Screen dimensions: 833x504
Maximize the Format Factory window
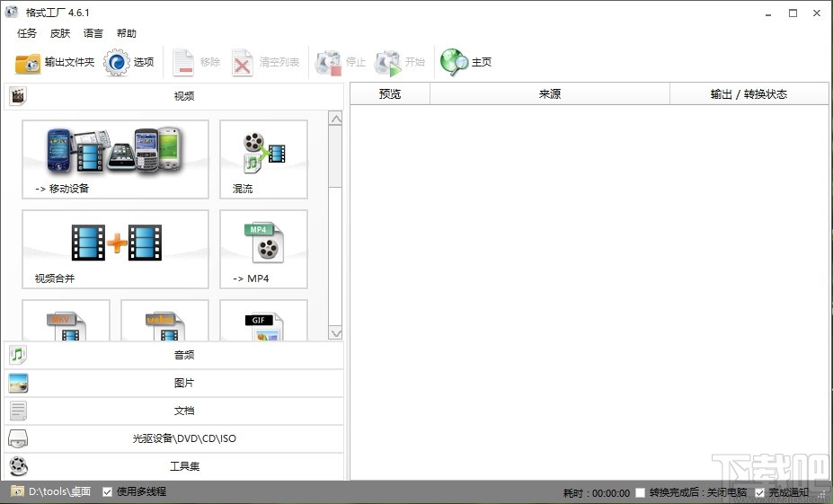pos(793,13)
